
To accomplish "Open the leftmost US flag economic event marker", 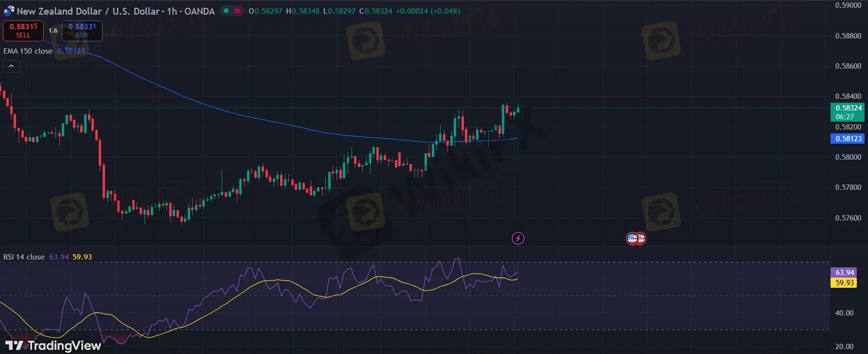I will click(632, 239).
